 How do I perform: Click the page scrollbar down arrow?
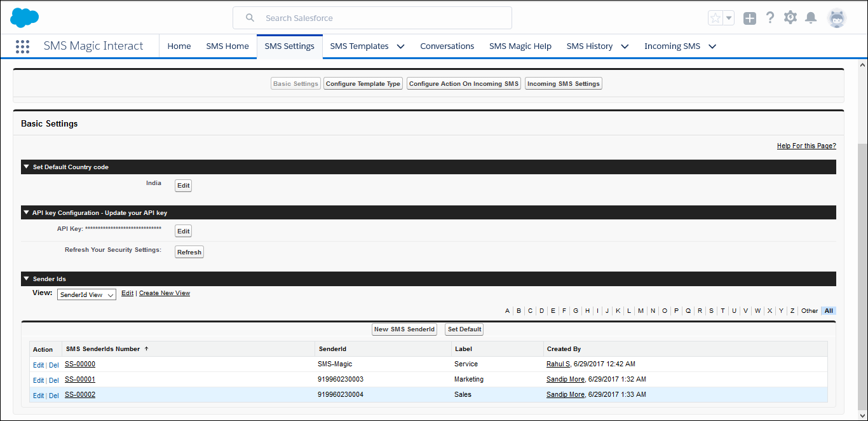coord(862,415)
